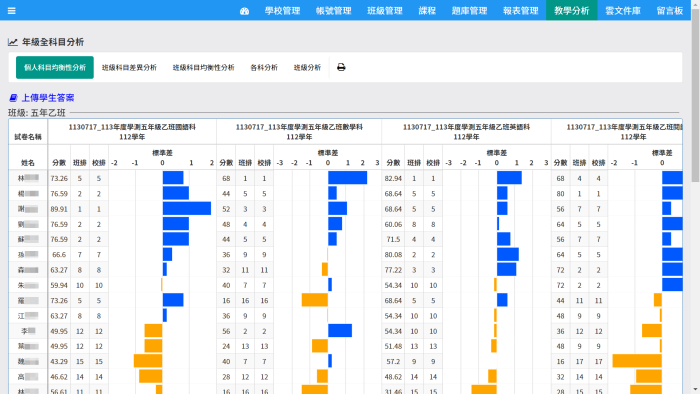Switch to the 班級分析 tab
Viewport: 700px width, 394px height.
307,67
